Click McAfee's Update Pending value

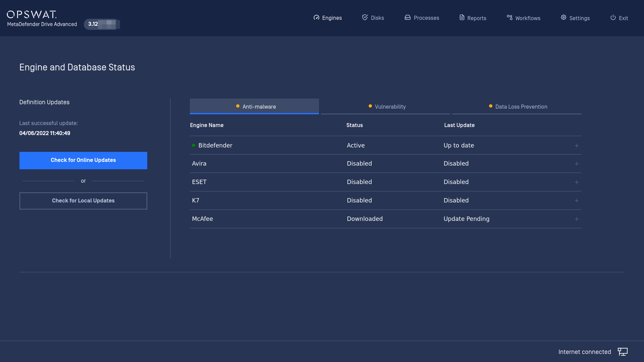click(x=466, y=219)
